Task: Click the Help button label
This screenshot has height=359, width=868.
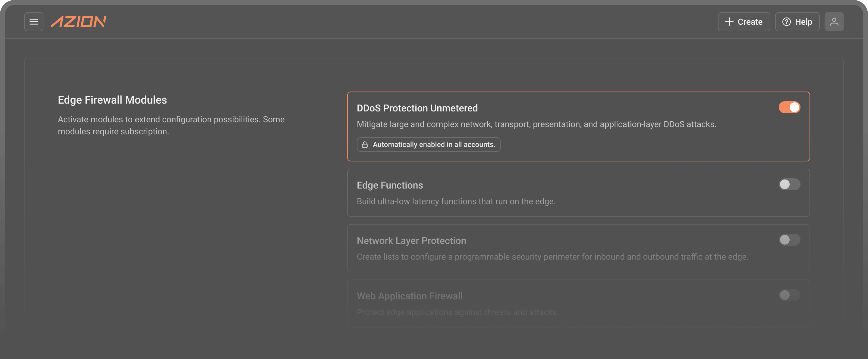Action: [x=803, y=22]
